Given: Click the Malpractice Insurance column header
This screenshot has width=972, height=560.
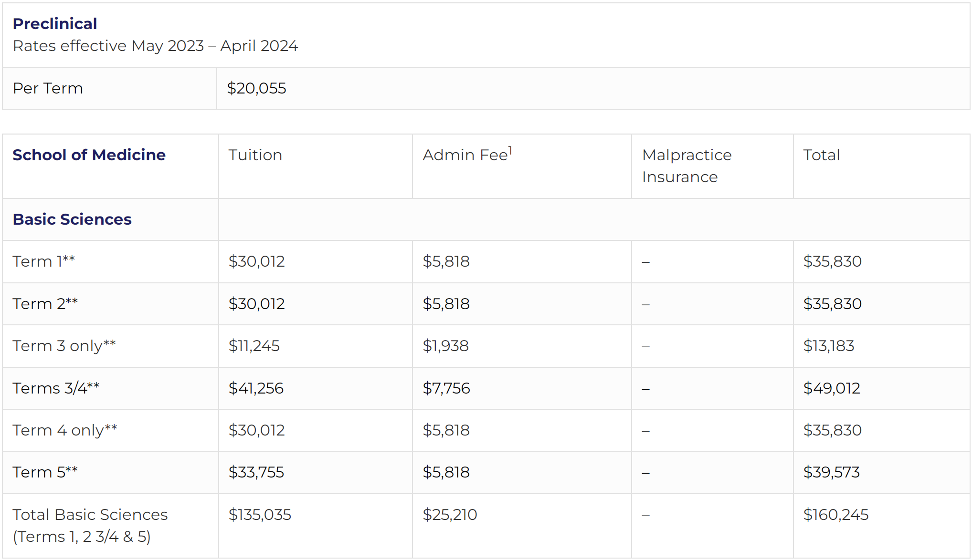Looking at the screenshot, I should pyautogui.click(x=687, y=166).
